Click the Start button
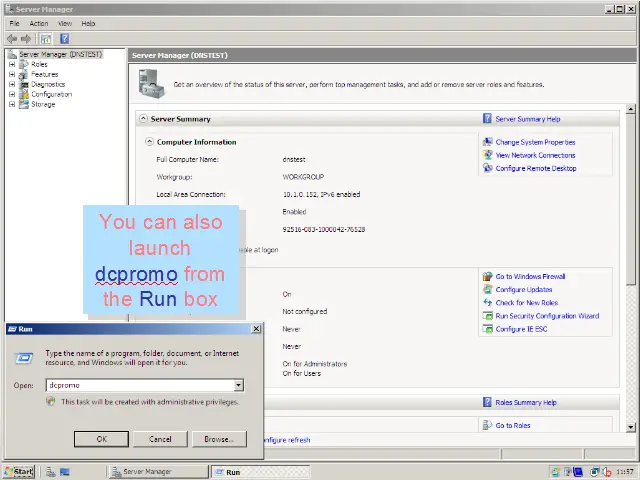The height and width of the screenshot is (480, 640). click(19, 472)
